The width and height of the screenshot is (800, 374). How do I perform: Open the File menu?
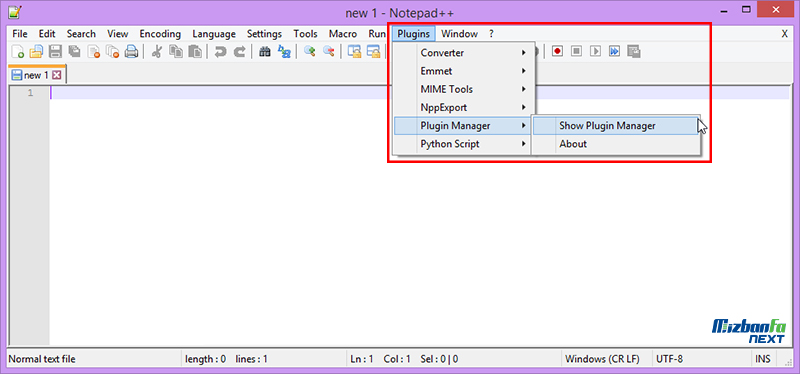[x=20, y=34]
